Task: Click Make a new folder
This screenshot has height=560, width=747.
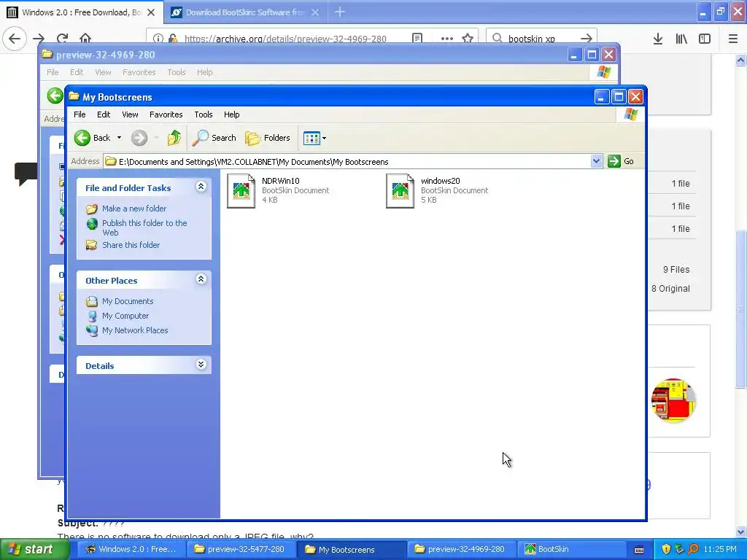Action: coord(134,209)
